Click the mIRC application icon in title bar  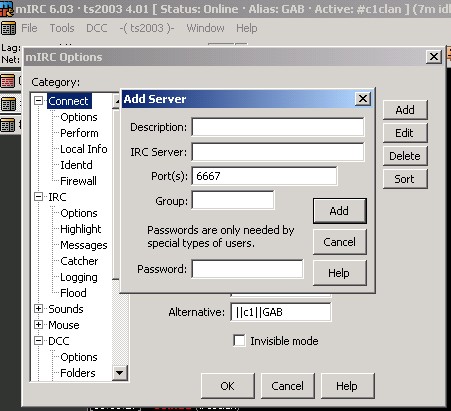(7, 8)
